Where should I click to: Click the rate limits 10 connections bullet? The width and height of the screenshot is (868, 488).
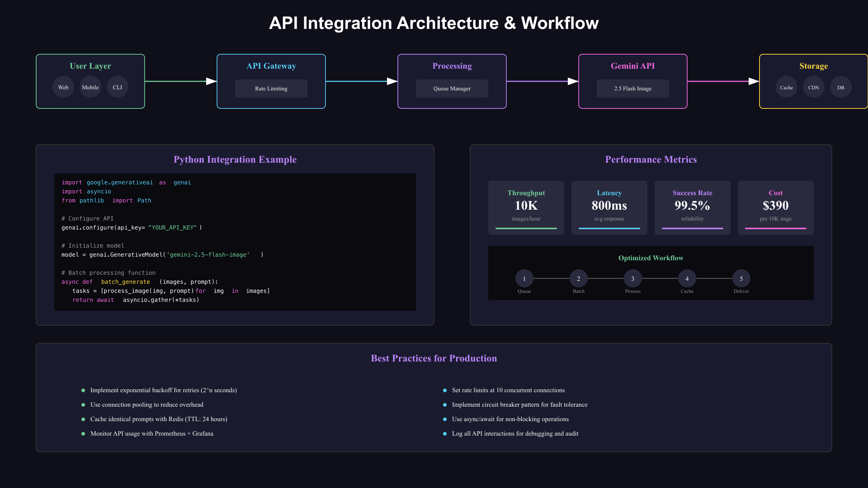(504, 390)
